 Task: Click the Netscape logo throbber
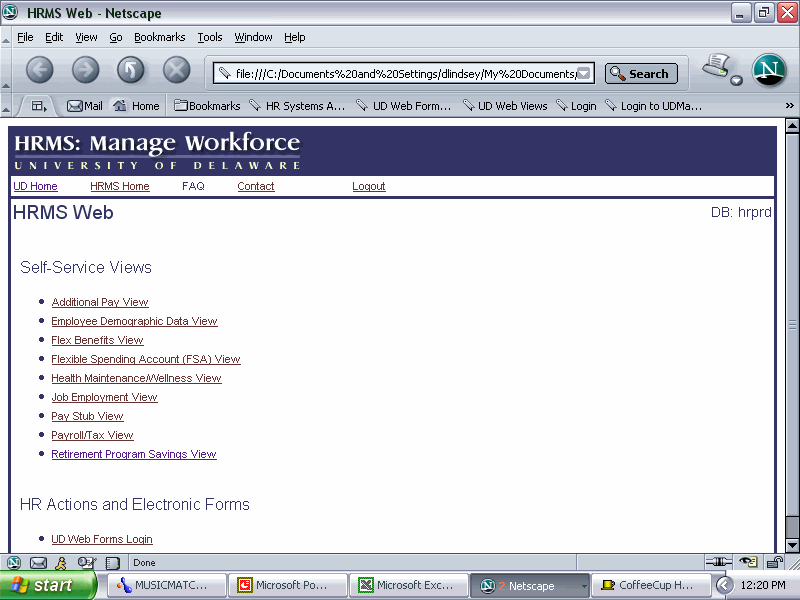(769, 70)
